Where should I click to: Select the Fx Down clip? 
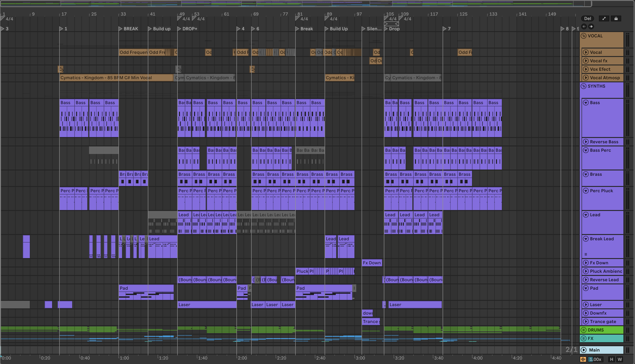372,263
